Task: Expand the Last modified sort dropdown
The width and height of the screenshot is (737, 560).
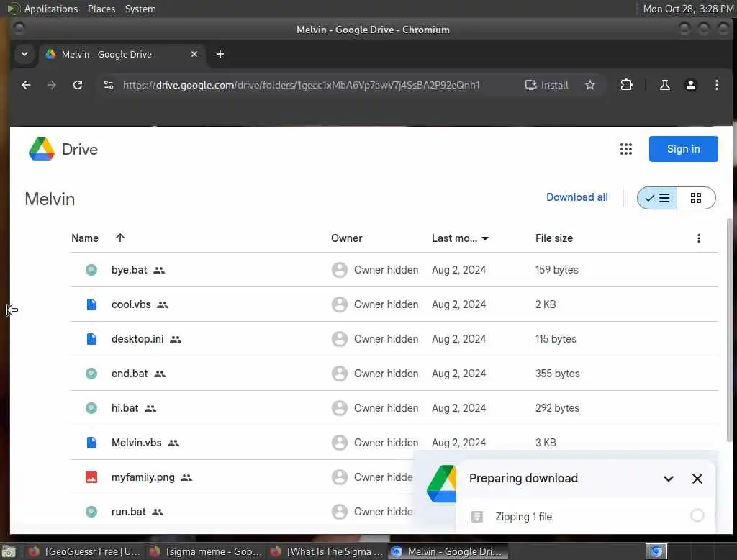Action: tap(485, 238)
